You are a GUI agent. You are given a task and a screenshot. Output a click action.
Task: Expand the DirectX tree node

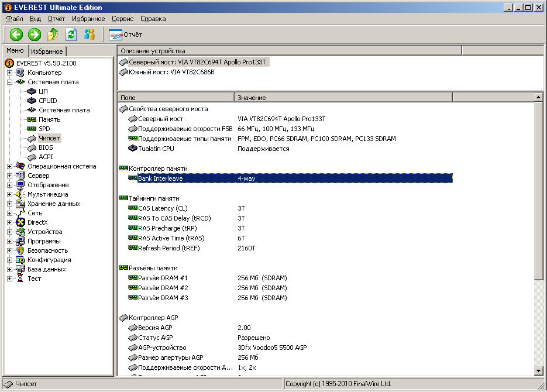9,222
